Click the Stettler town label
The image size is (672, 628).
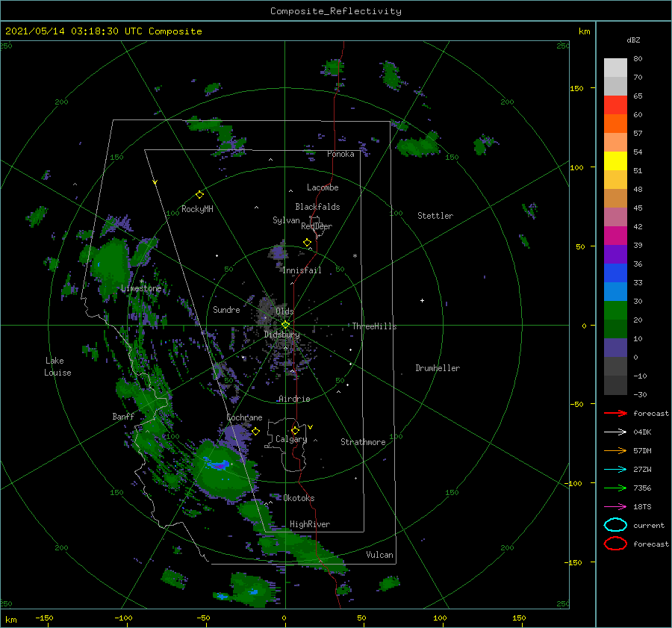coord(435,216)
